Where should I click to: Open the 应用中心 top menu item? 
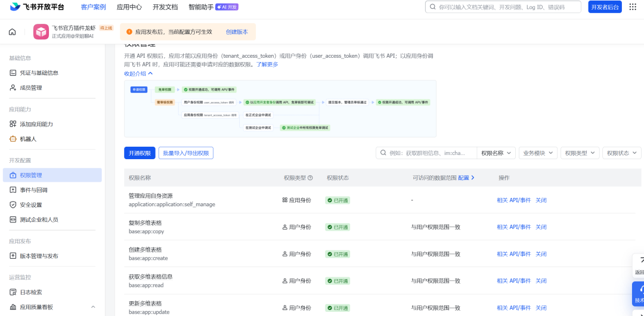[129, 7]
